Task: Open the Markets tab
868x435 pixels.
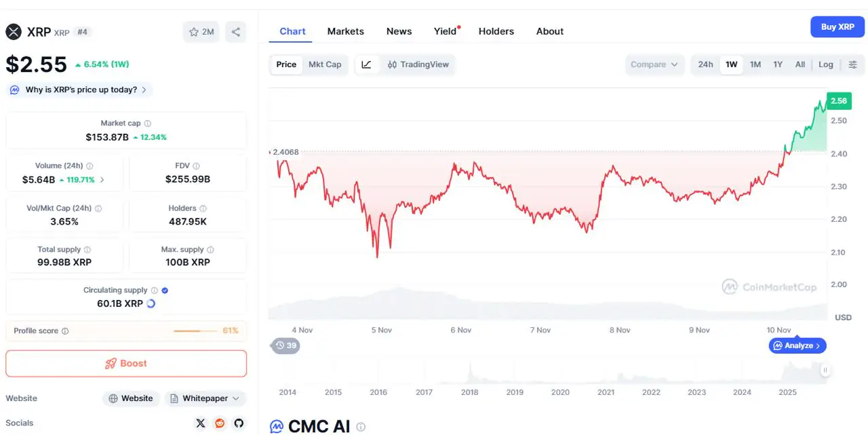Action: click(345, 31)
